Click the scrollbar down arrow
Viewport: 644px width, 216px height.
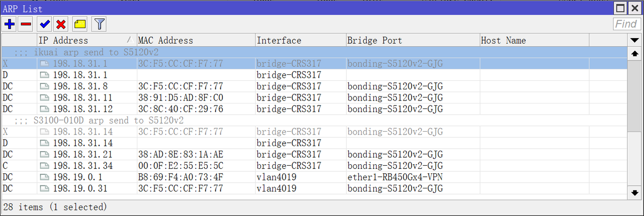click(x=634, y=192)
